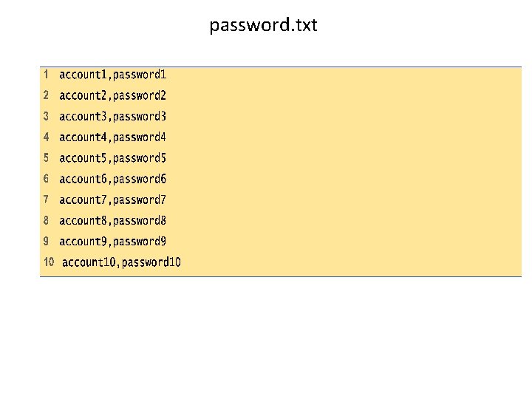Click the account4,password4 entry
Image resolution: width=532 pixels, height=399 pixels.
pyautogui.click(x=113, y=137)
